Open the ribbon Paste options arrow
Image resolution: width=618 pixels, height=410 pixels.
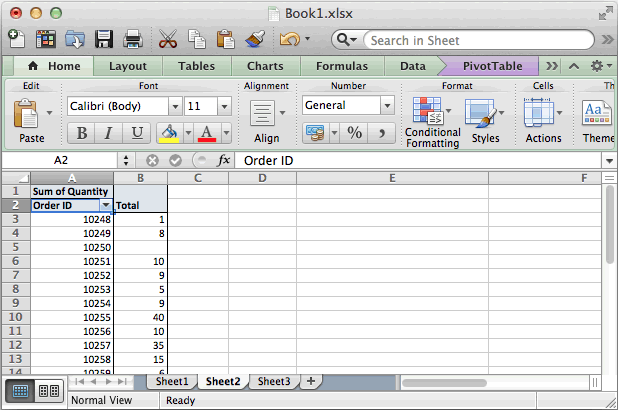click(x=49, y=113)
